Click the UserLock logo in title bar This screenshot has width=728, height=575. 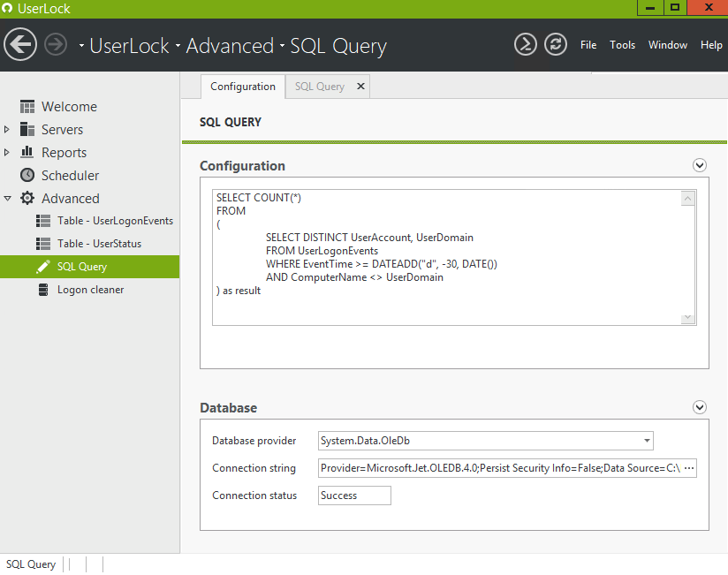[7, 8]
